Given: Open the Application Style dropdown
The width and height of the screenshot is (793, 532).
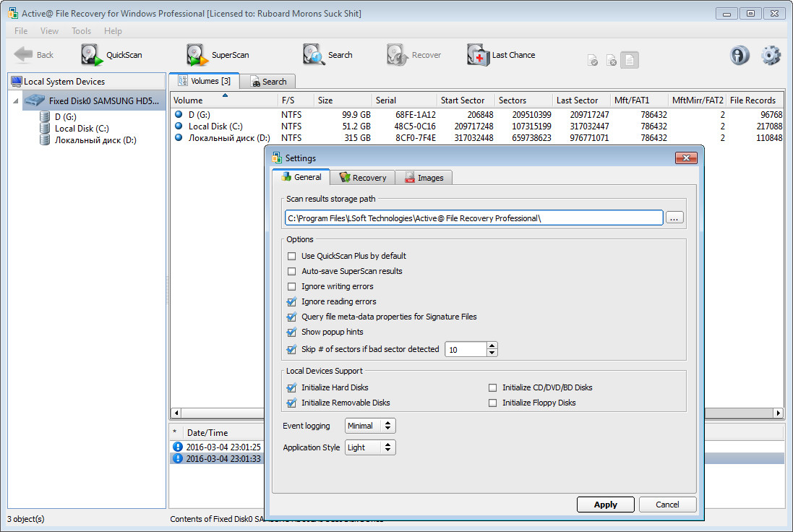Looking at the screenshot, I should tap(370, 447).
